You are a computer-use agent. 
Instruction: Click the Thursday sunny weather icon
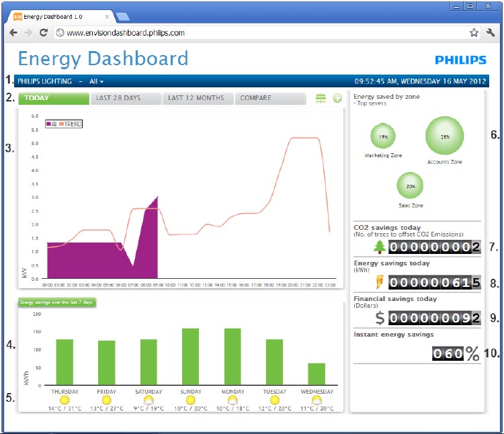tap(65, 400)
